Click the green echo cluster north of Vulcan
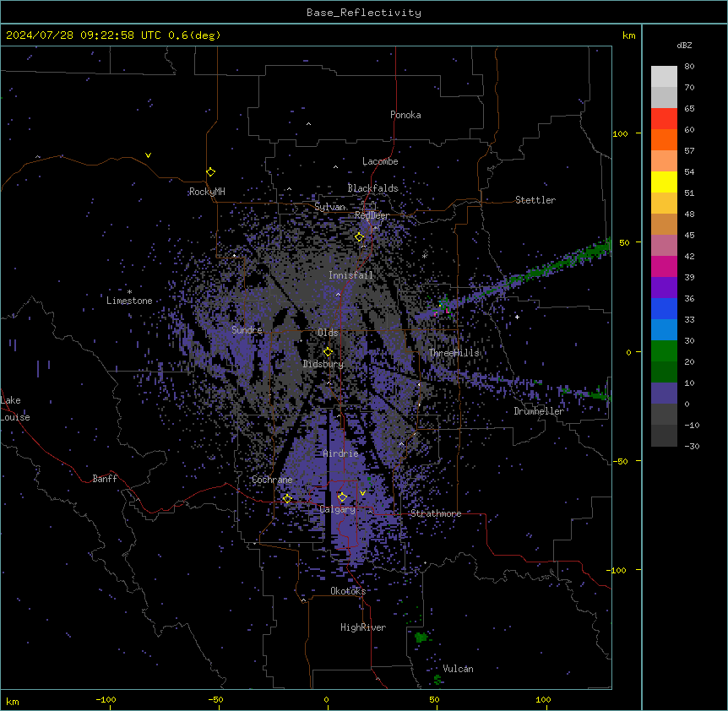This screenshot has width=728, height=711. tap(421, 638)
